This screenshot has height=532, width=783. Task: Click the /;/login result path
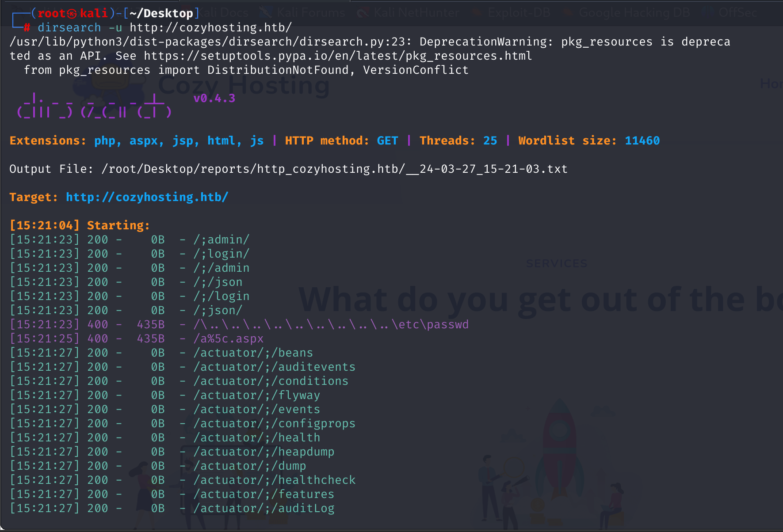pos(222,296)
